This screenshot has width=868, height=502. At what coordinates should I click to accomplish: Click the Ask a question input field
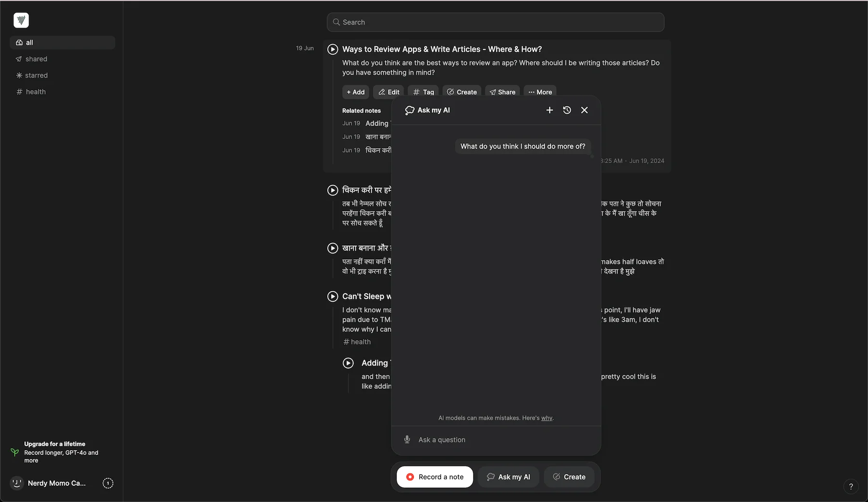click(502, 440)
